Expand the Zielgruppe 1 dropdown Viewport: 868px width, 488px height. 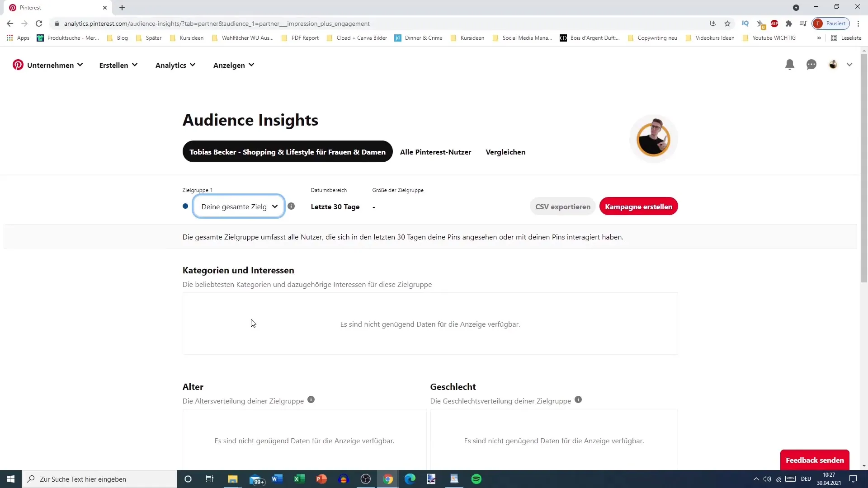click(274, 206)
